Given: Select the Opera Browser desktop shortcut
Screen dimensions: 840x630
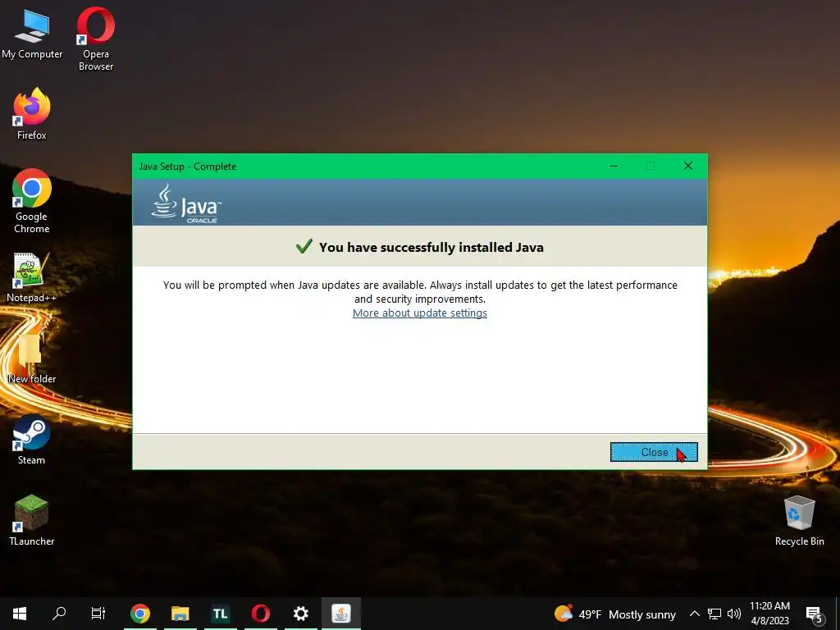Looking at the screenshot, I should click(96, 39).
